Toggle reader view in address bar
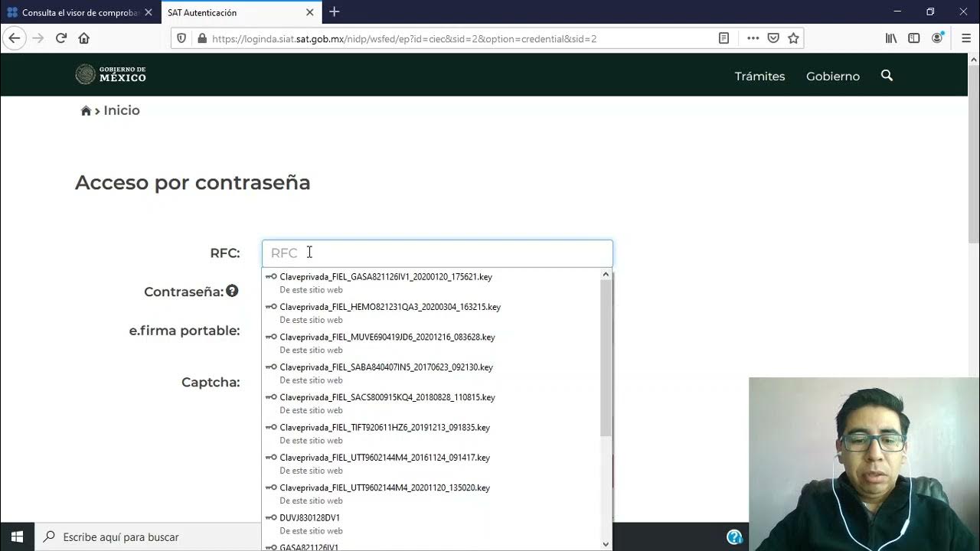 tap(724, 38)
